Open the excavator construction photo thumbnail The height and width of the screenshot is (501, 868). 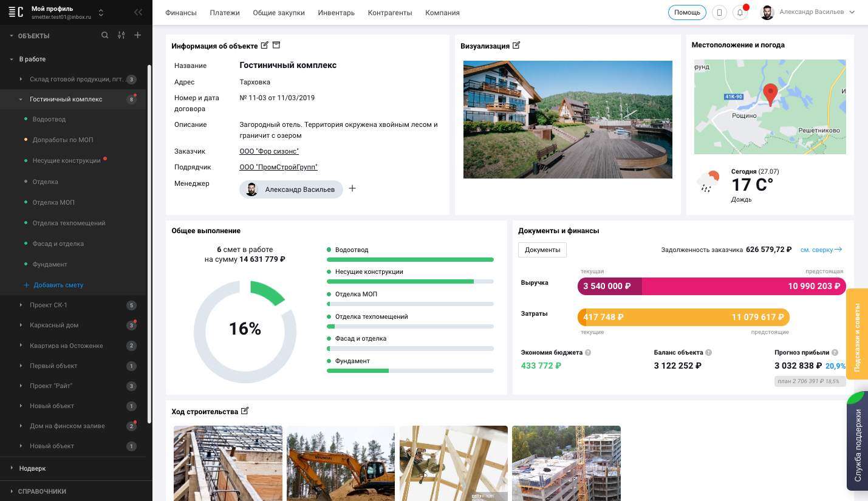point(341,463)
